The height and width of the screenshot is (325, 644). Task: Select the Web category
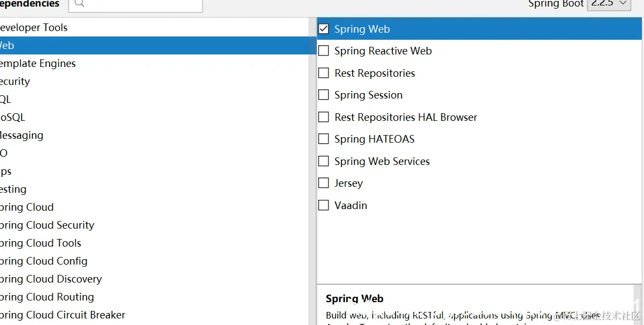click(x=155, y=46)
